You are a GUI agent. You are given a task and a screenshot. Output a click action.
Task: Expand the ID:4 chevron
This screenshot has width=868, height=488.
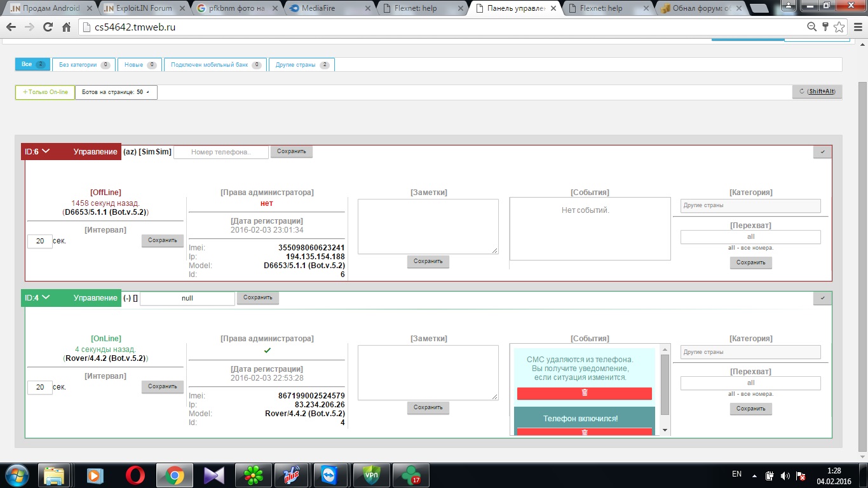tap(46, 297)
